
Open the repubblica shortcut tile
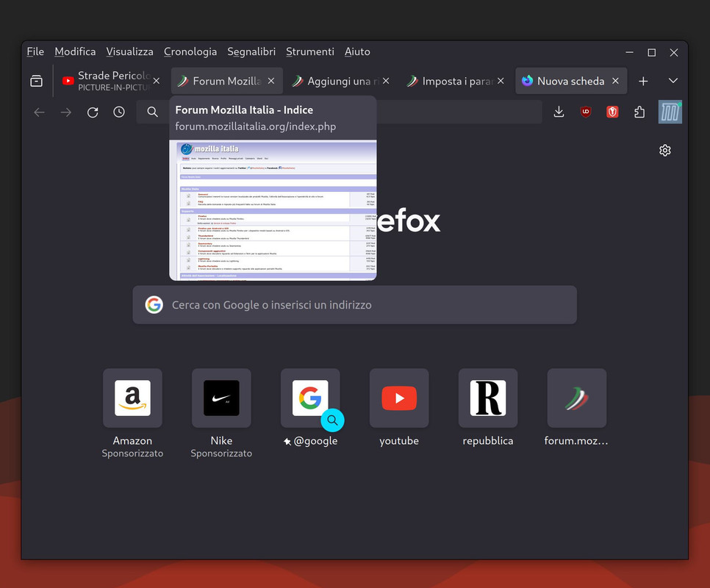point(488,398)
